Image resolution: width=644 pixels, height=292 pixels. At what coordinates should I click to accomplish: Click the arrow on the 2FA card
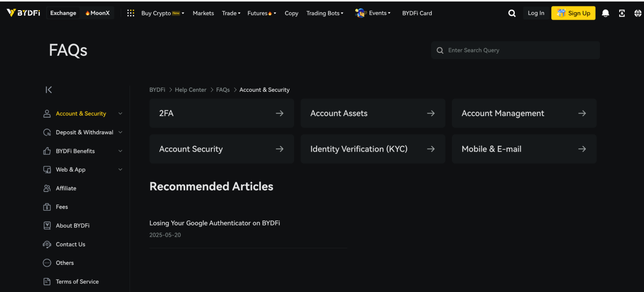279,113
